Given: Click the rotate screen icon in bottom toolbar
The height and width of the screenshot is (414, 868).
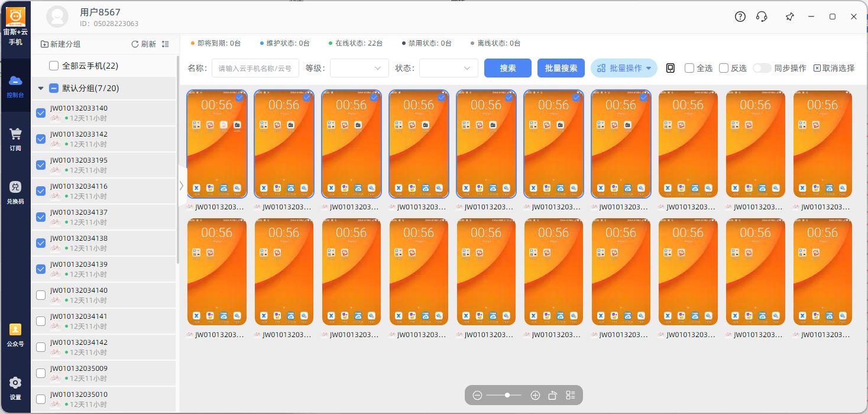Looking at the screenshot, I should (553, 395).
